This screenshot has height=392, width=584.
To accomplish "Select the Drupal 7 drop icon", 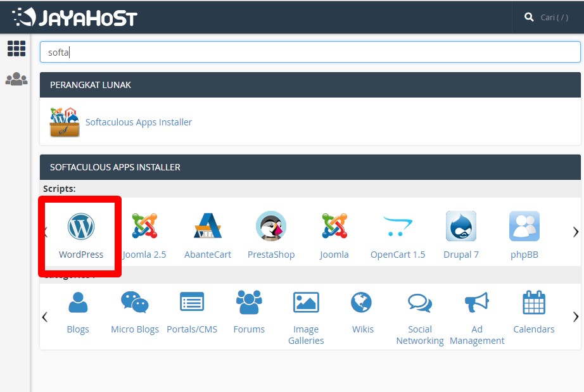I will [x=461, y=226].
